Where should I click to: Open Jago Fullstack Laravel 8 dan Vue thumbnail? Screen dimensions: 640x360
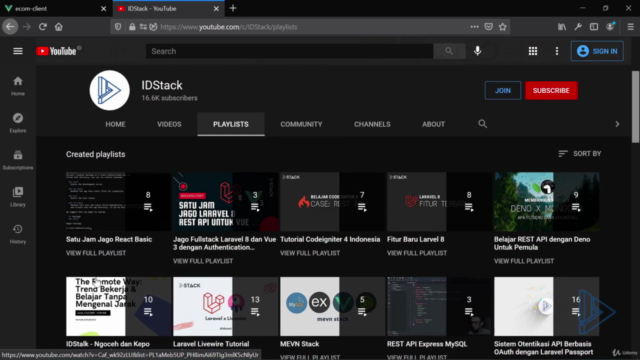pyautogui.click(x=225, y=202)
